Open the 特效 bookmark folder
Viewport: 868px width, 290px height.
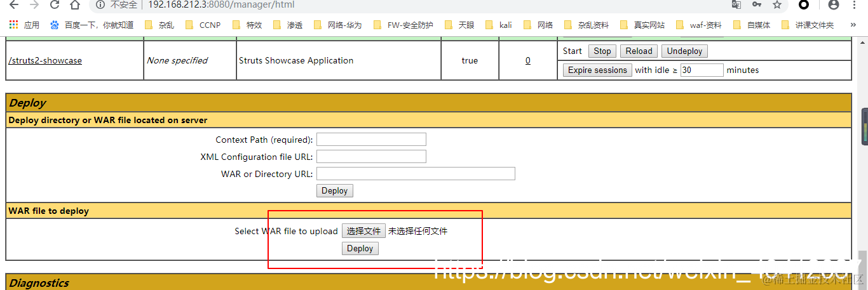pyautogui.click(x=247, y=25)
